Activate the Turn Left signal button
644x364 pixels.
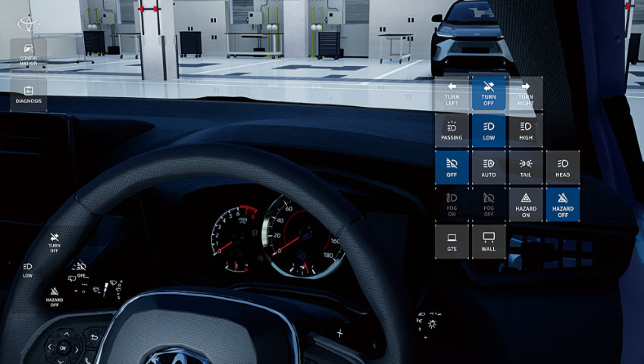(x=452, y=93)
